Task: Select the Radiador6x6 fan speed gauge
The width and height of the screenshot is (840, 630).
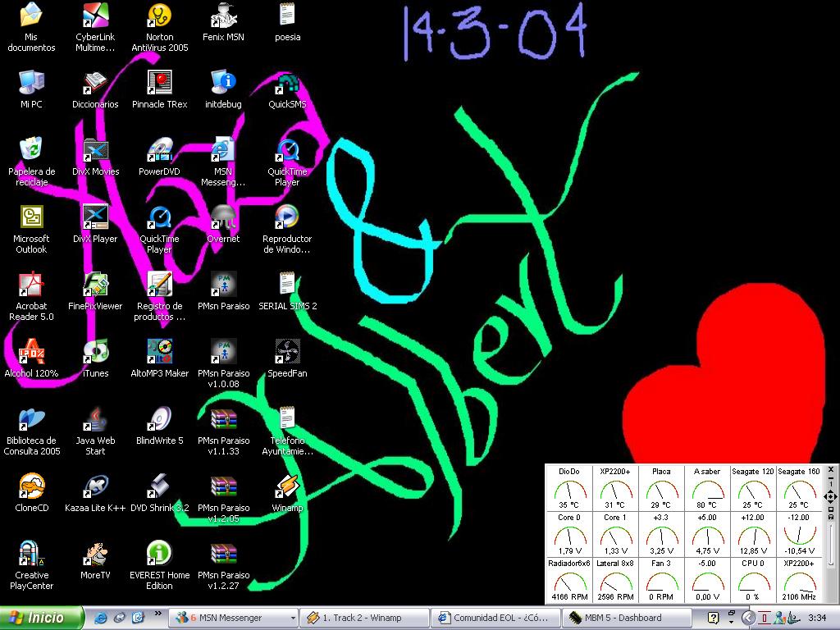Action: [x=569, y=580]
